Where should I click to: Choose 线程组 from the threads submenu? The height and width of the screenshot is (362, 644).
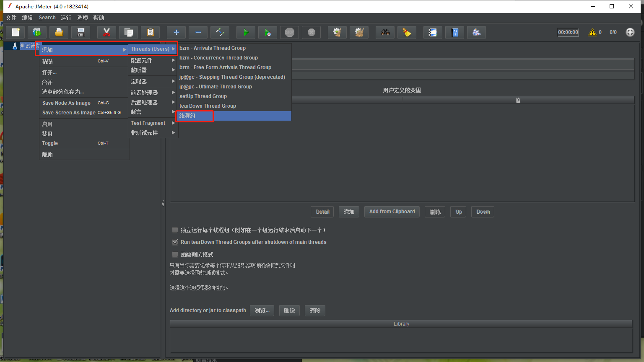pyautogui.click(x=234, y=116)
